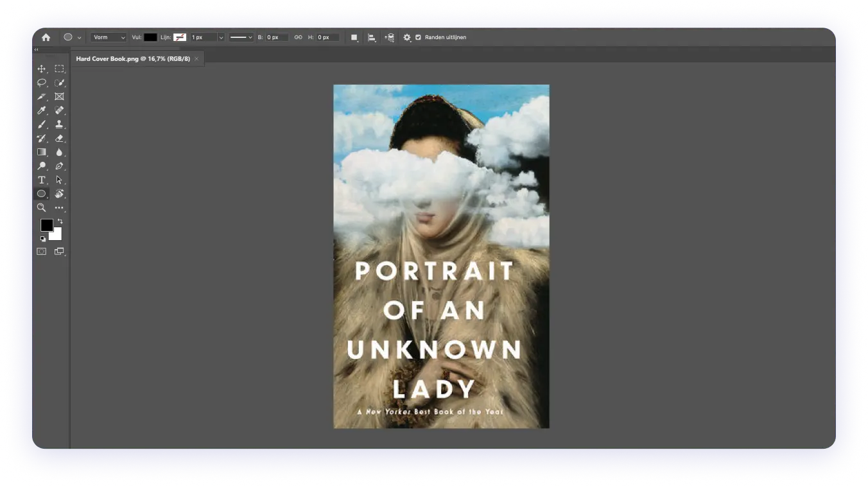
Task: Click the H height input field
Action: coord(327,37)
